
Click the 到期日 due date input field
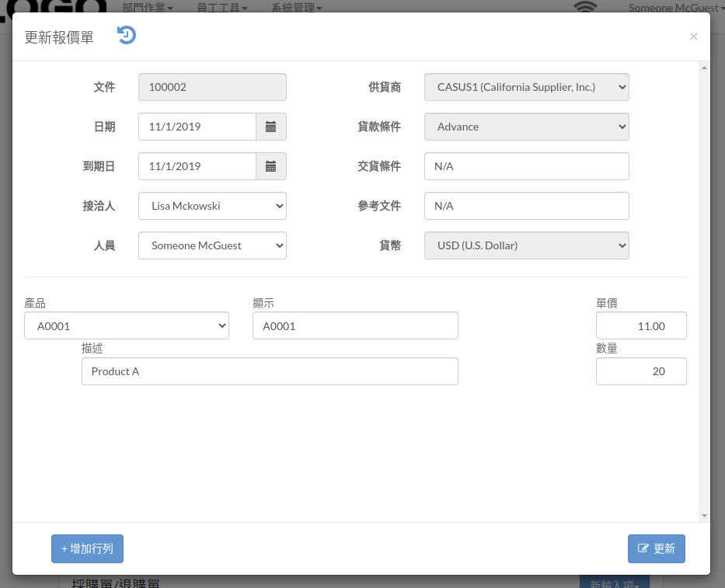tap(197, 166)
